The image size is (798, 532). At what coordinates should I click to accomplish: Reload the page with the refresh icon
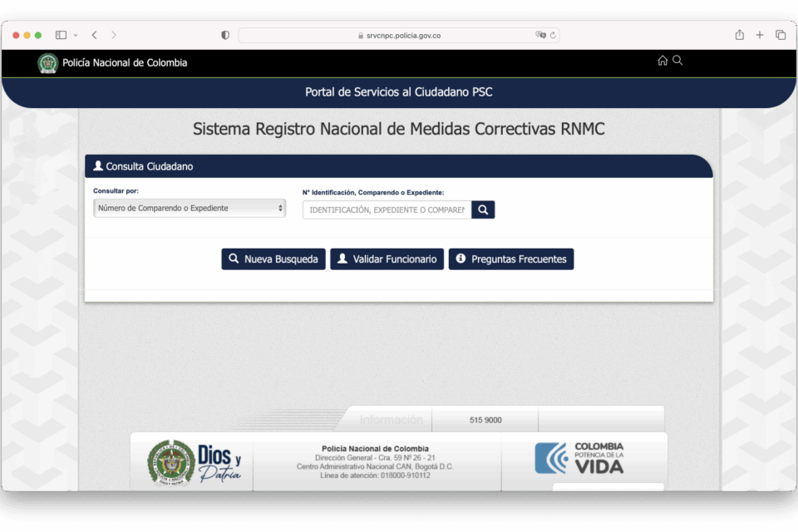pos(553,35)
